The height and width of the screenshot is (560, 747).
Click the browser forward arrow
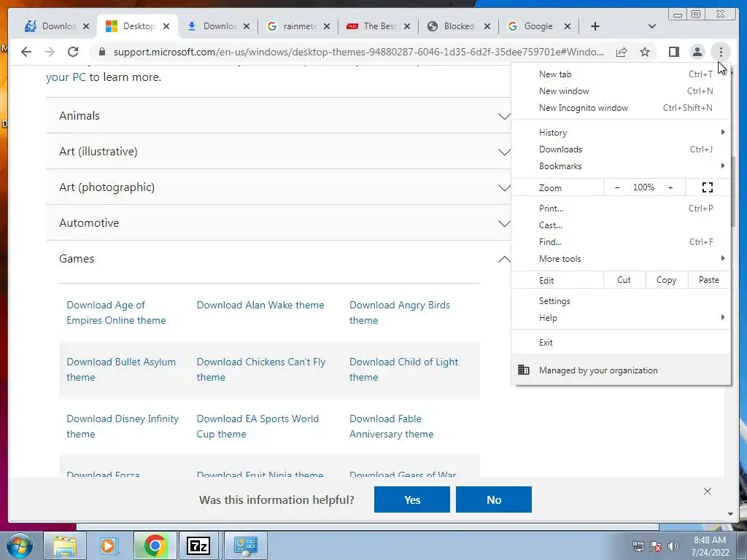49,52
